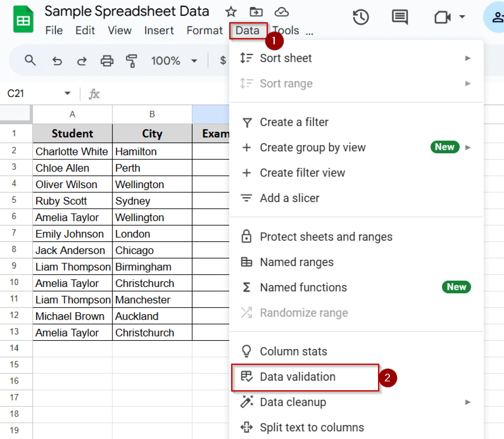Viewport: 504px width, 439px height.
Task: Star the spreadsheet
Action: pyautogui.click(x=231, y=12)
